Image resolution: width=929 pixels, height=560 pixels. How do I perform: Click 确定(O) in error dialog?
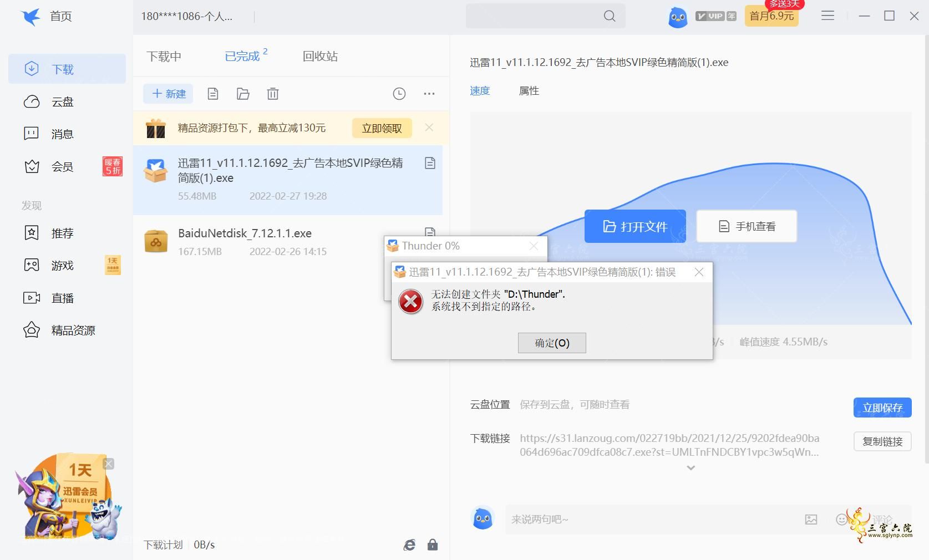pos(552,343)
